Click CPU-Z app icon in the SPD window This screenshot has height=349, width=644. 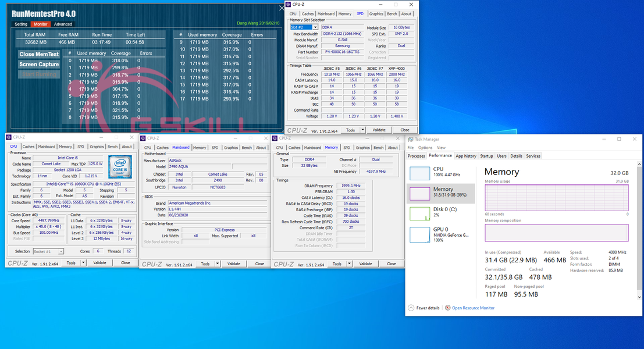[x=287, y=5]
